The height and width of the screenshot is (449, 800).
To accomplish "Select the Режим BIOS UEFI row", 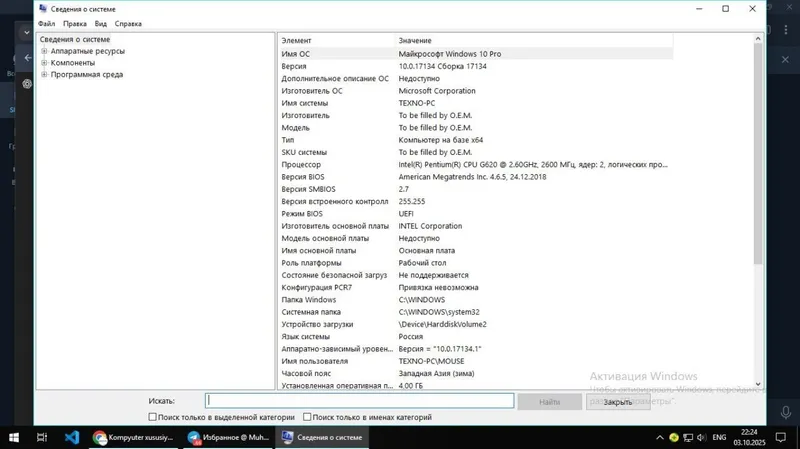I will (x=476, y=213).
